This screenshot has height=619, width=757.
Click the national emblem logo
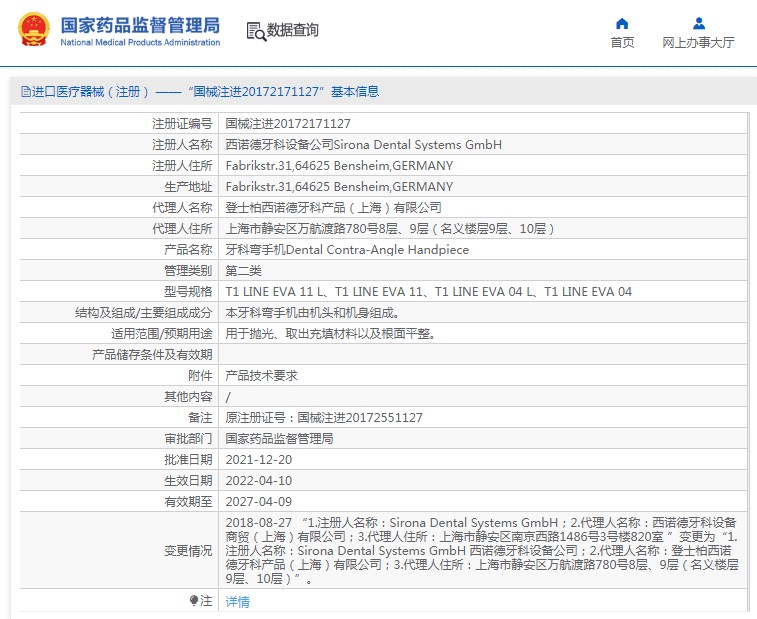click(34, 29)
